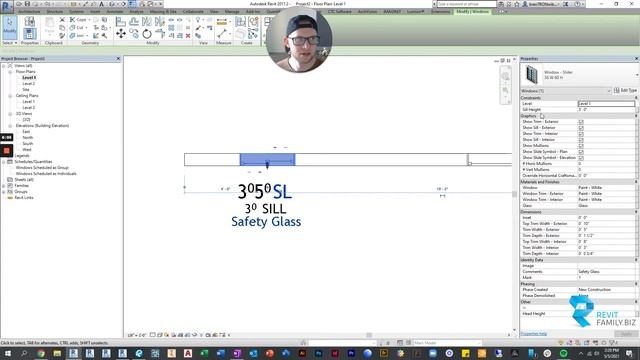Switch to the Modify | Windows tab
The width and height of the screenshot is (640, 360).
tap(473, 11)
